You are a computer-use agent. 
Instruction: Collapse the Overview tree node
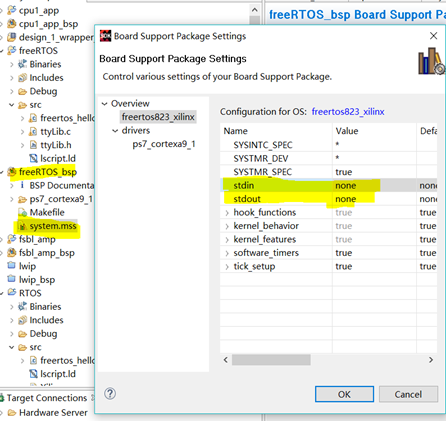(105, 104)
